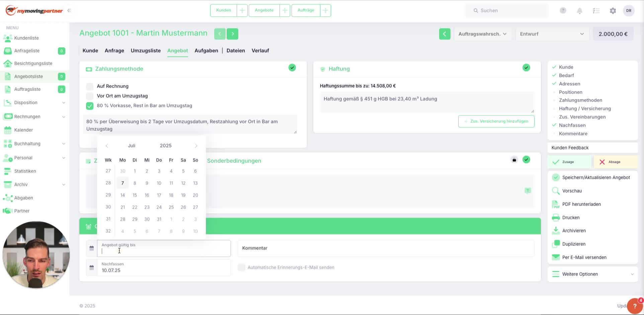Image resolution: width=644 pixels, height=315 pixels.
Task: Go to the next Angebot with the right arrow
Action: (233, 34)
